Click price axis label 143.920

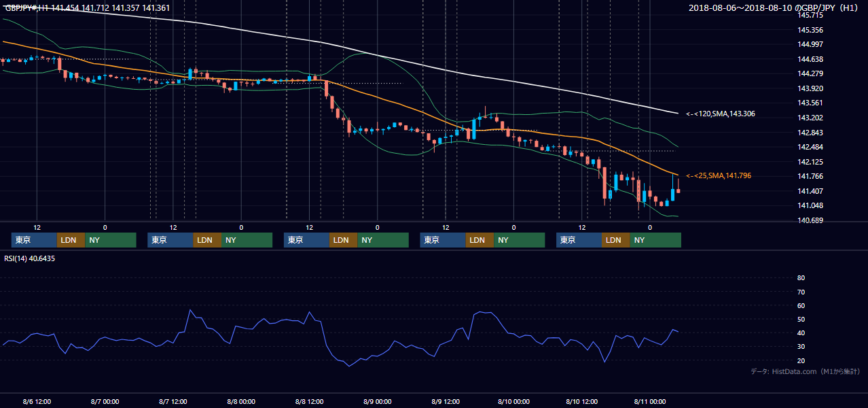[810, 88]
